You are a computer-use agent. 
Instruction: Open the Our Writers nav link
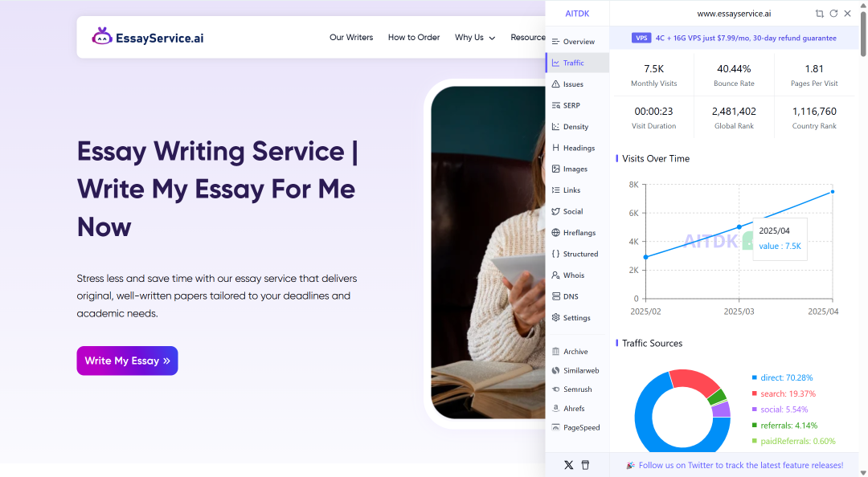pos(351,37)
